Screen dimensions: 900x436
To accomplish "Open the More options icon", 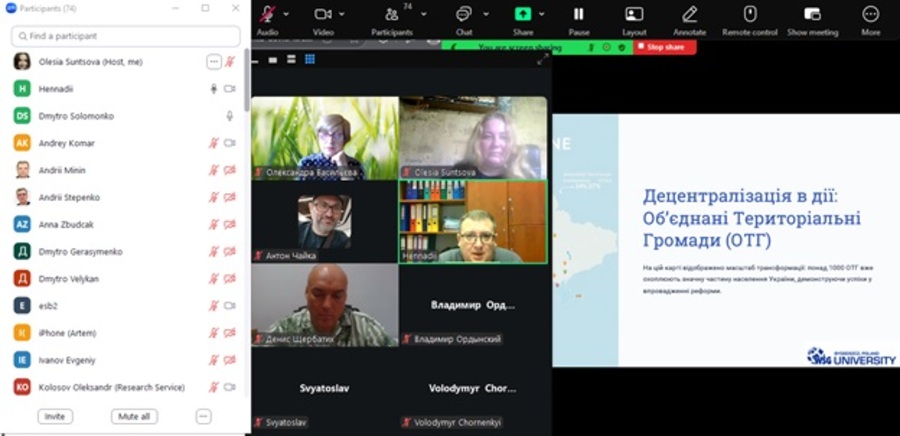I will click(x=871, y=14).
